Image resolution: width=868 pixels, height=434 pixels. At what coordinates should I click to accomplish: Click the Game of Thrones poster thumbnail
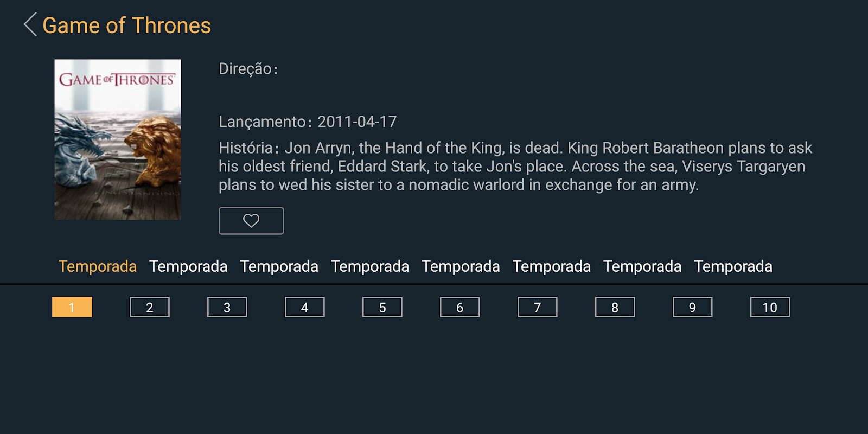pyautogui.click(x=118, y=139)
